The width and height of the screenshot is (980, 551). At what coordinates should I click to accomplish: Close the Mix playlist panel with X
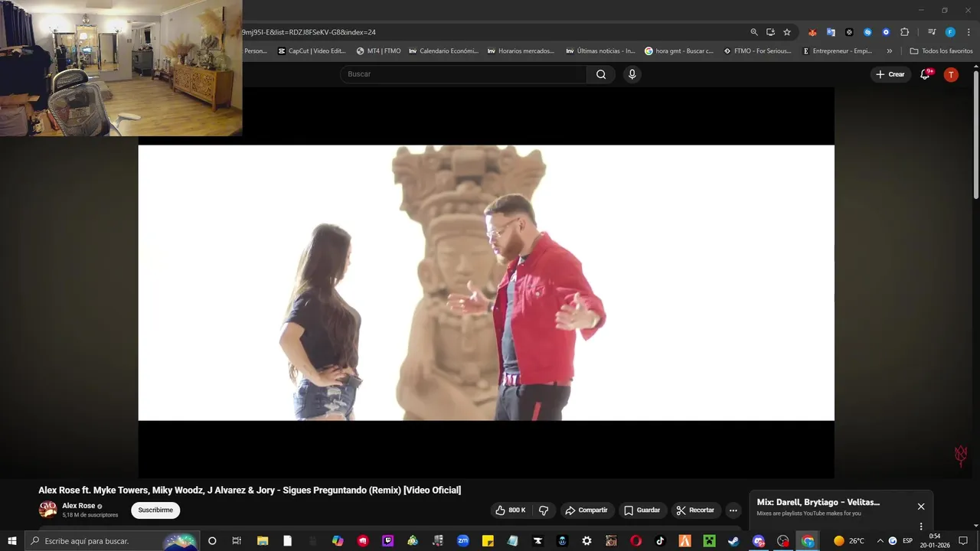click(921, 507)
